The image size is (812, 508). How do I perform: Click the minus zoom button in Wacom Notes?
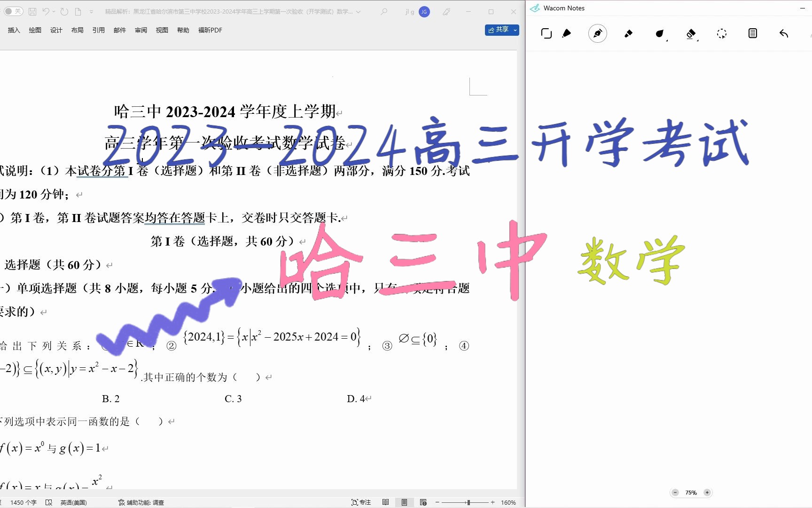point(675,492)
